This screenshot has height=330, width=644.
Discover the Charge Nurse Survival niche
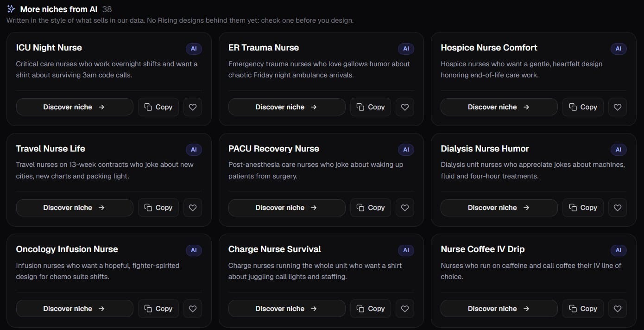point(287,309)
